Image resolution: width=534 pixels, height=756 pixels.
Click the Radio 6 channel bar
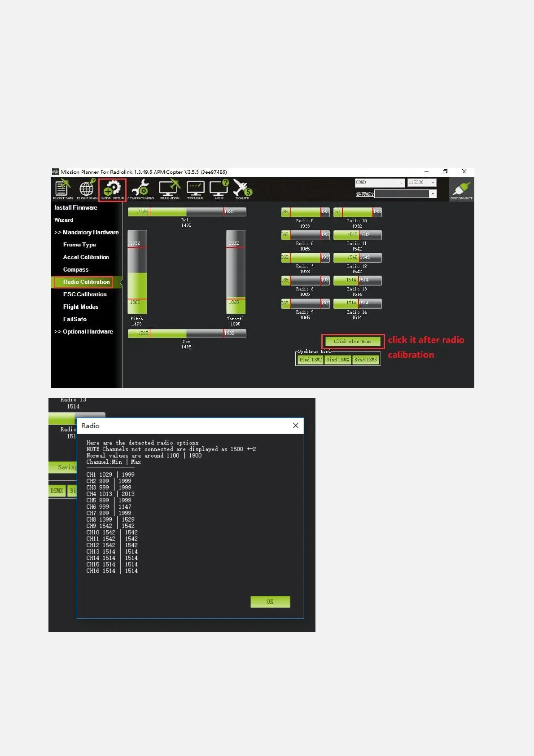point(305,235)
